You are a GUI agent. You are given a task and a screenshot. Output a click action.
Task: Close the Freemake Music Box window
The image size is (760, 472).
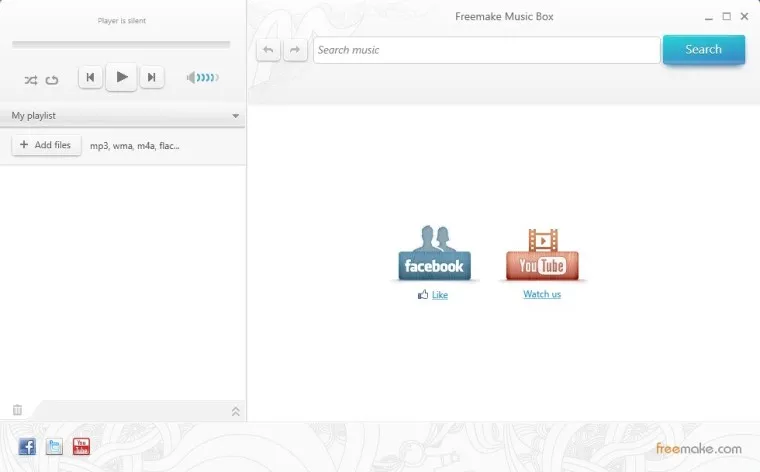(744, 16)
